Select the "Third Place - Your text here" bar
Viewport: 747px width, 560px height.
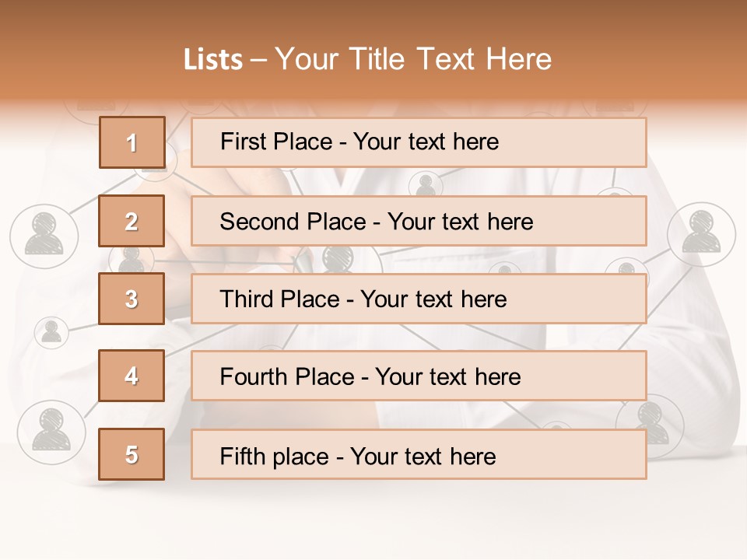[419, 299]
